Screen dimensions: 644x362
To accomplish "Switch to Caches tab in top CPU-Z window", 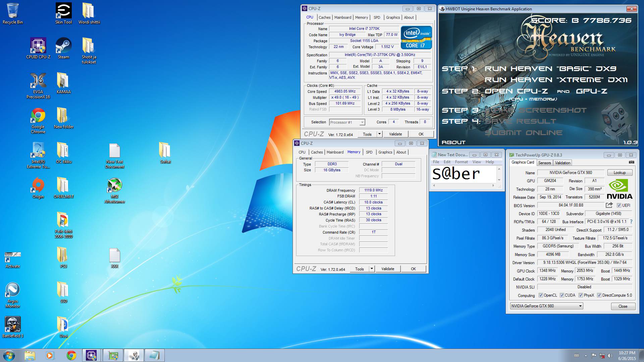I will pos(324,17).
